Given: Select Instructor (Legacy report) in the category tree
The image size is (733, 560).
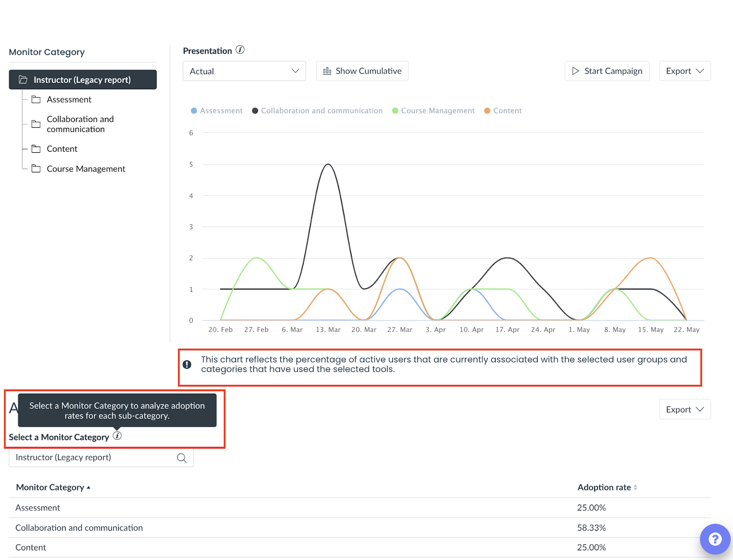Looking at the screenshot, I should tap(82, 80).
